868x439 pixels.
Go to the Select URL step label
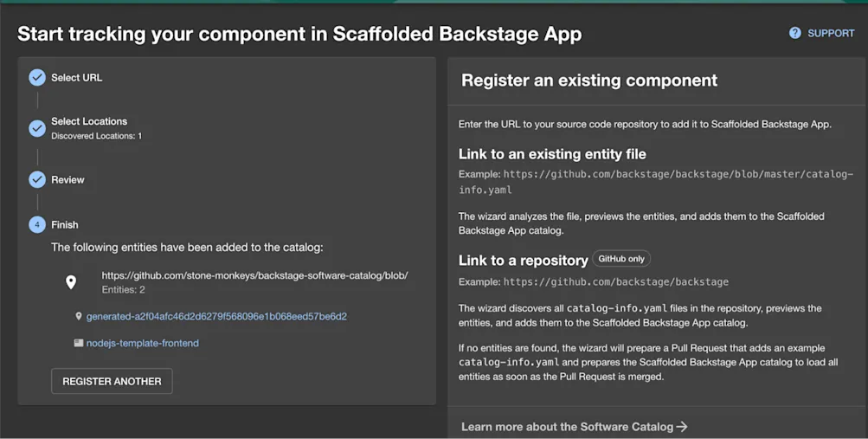(x=76, y=78)
